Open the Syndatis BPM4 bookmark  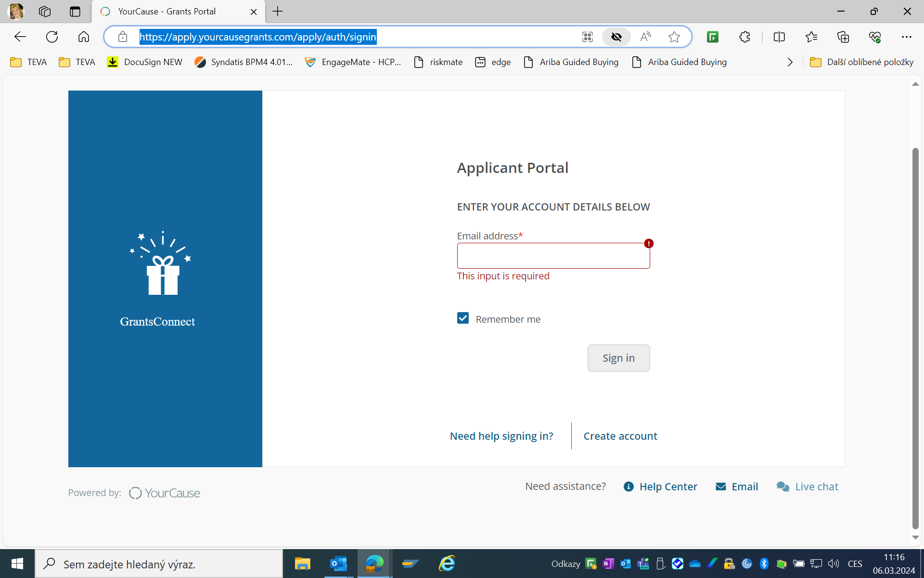click(244, 62)
